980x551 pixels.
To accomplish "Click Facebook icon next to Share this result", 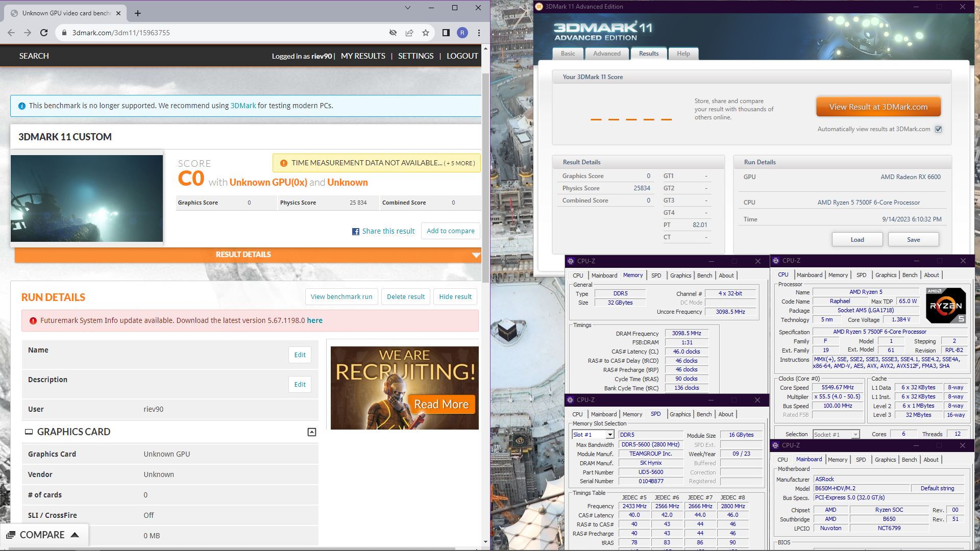I will point(356,232).
